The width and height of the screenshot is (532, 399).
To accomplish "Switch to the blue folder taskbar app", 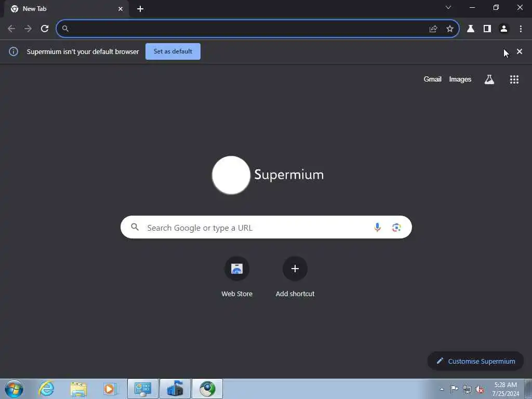I will [175, 389].
